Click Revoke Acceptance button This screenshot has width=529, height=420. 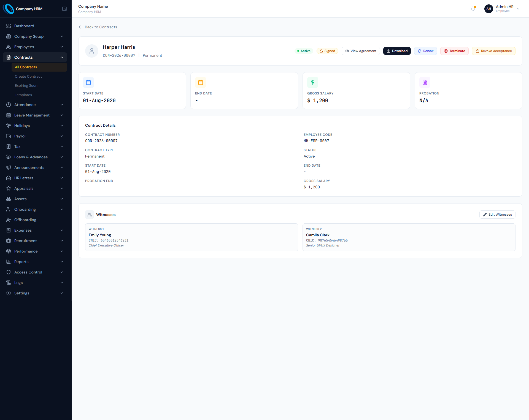tap(494, 51)
